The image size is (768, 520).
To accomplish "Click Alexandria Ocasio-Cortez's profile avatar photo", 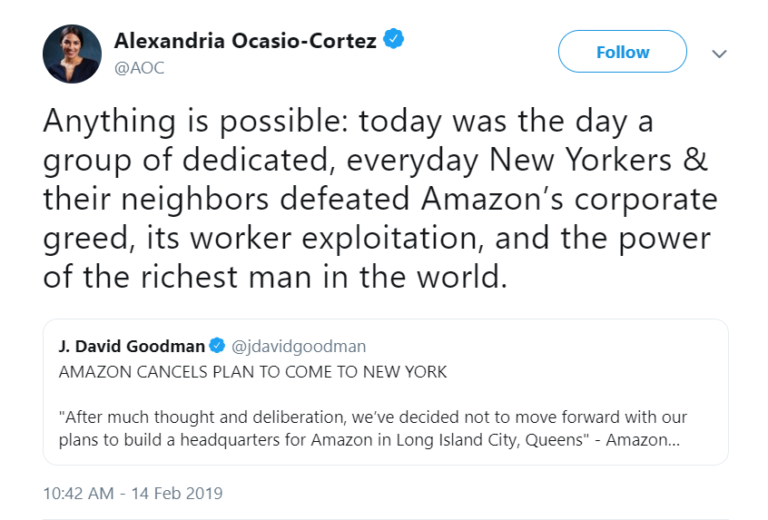I will [71, 53].
